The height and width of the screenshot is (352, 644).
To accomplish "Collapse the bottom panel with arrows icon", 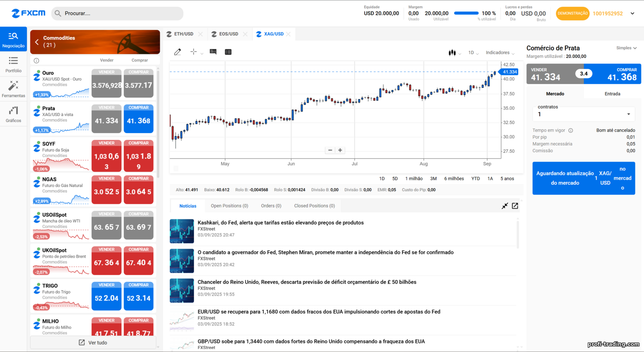I will point(505,206).
